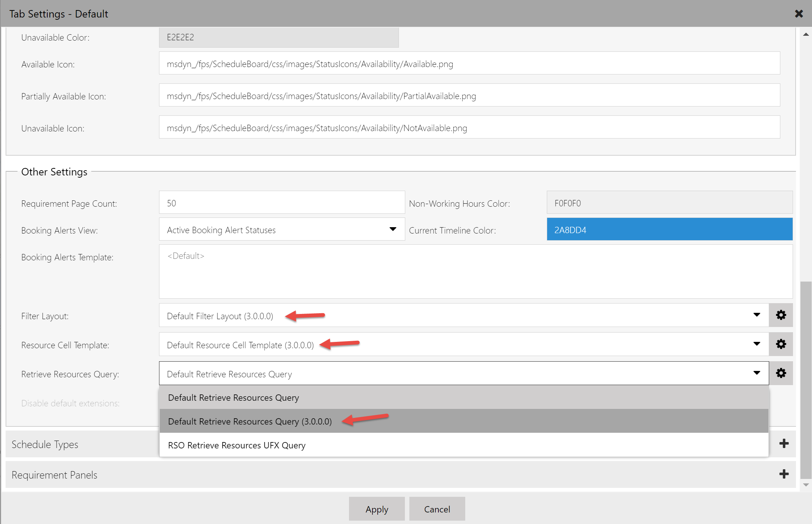Select Default Retrieve Resources Query (3.0.0.0)
The height and width of the screenshot is (524, 812).
pyautogui.click(x=248, y=420)
